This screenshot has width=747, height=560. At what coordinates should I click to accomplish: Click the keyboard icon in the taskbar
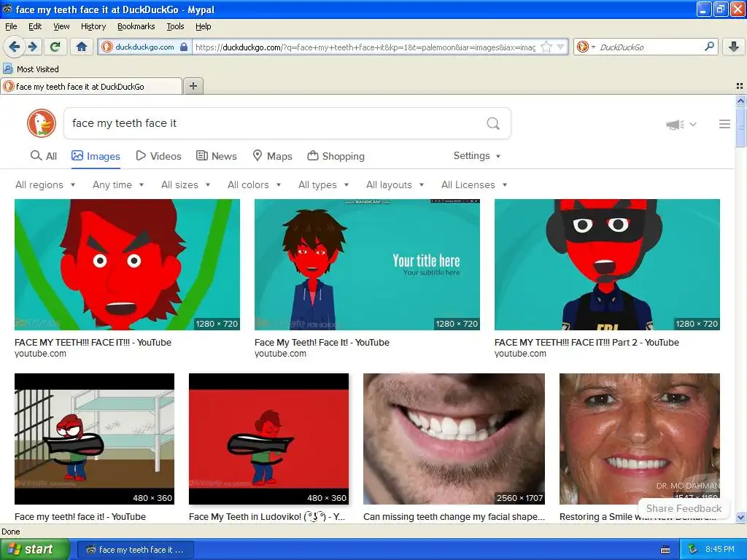(665, 550)
